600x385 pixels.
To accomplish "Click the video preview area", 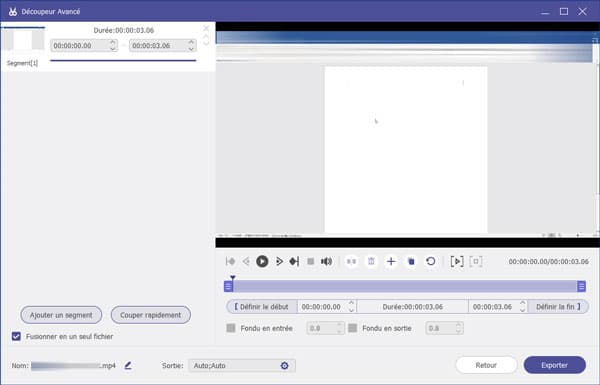I will 408,134.
